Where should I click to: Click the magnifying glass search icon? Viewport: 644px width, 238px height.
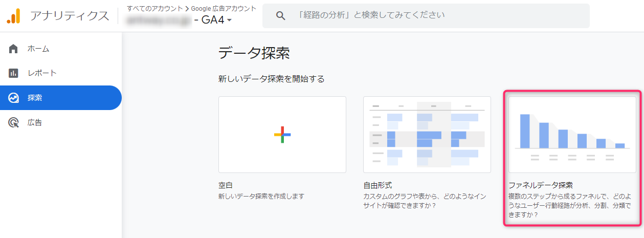[280, 16]
